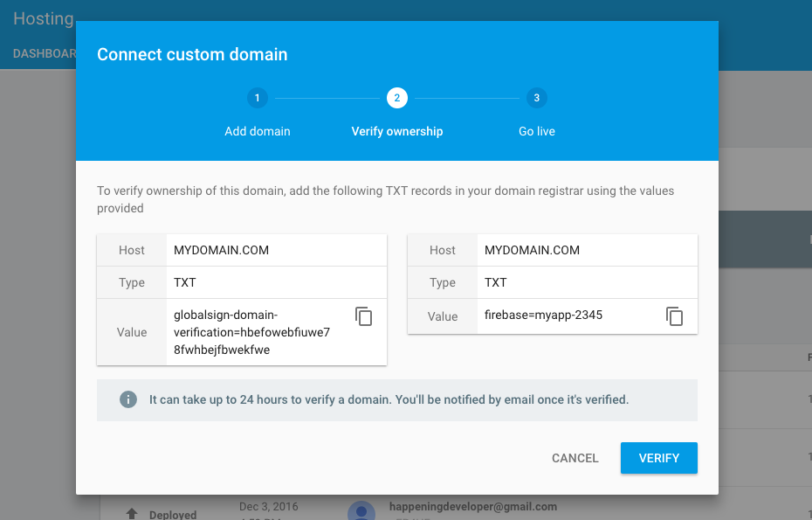Select the Verify ownership step label
This screenshot has height=520, width=812.
tap(397, 131)
